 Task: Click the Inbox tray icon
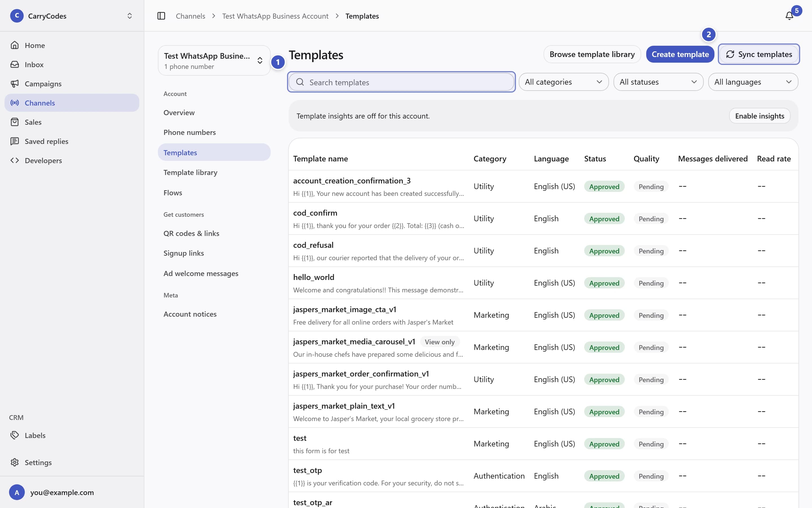coord(14,64)
